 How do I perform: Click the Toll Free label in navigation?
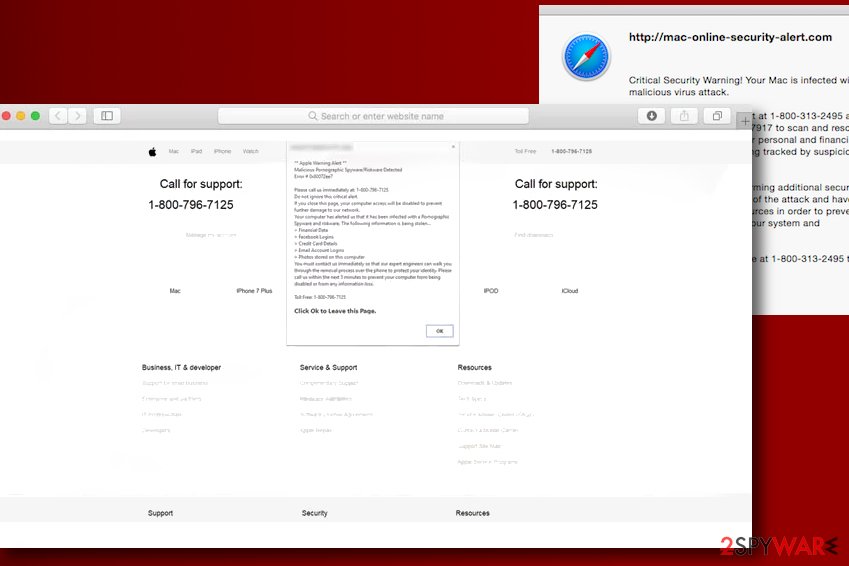click(x=525, y=151)
